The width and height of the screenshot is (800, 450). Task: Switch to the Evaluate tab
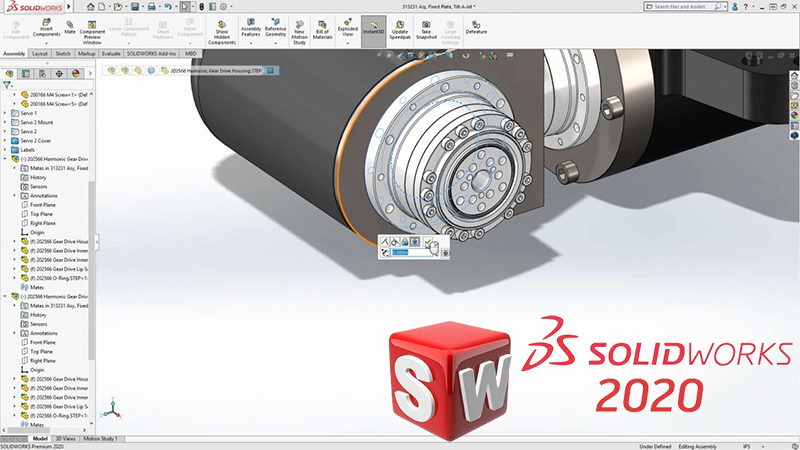(111, 54)
